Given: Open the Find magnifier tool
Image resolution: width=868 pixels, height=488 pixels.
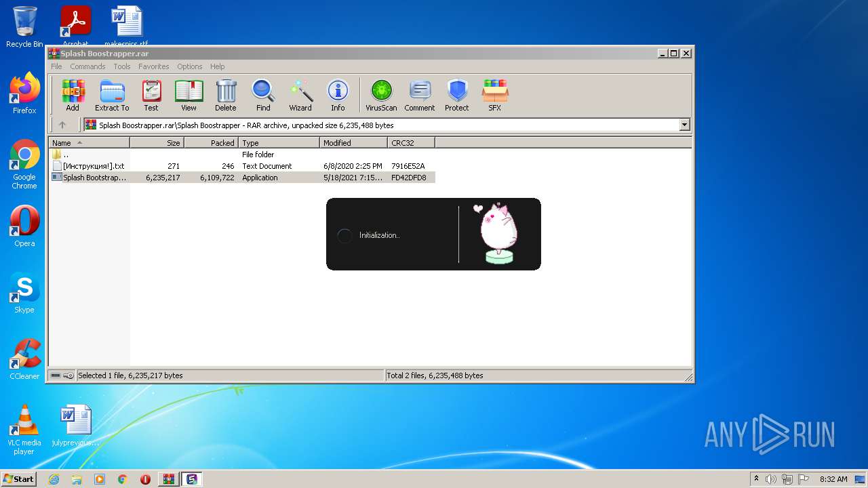Looking at the screenshot, I should [x=263, y=95].
